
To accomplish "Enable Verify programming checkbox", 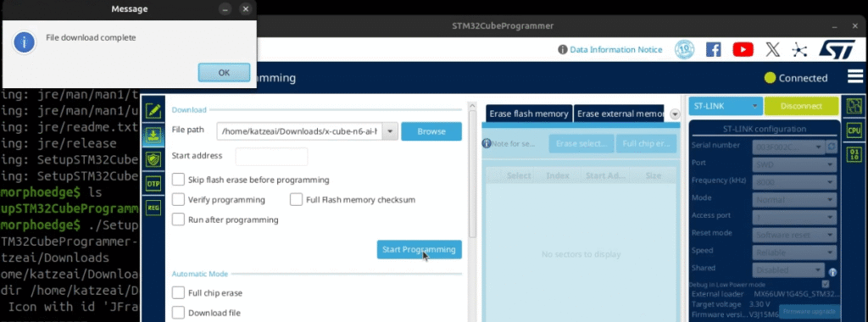I will [x=178, y=199].
